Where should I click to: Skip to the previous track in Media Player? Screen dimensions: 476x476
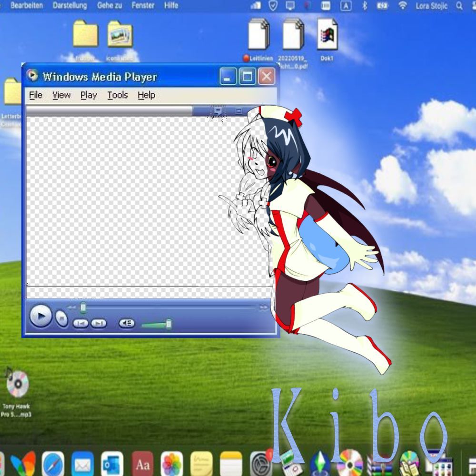(x=81, y=323)
